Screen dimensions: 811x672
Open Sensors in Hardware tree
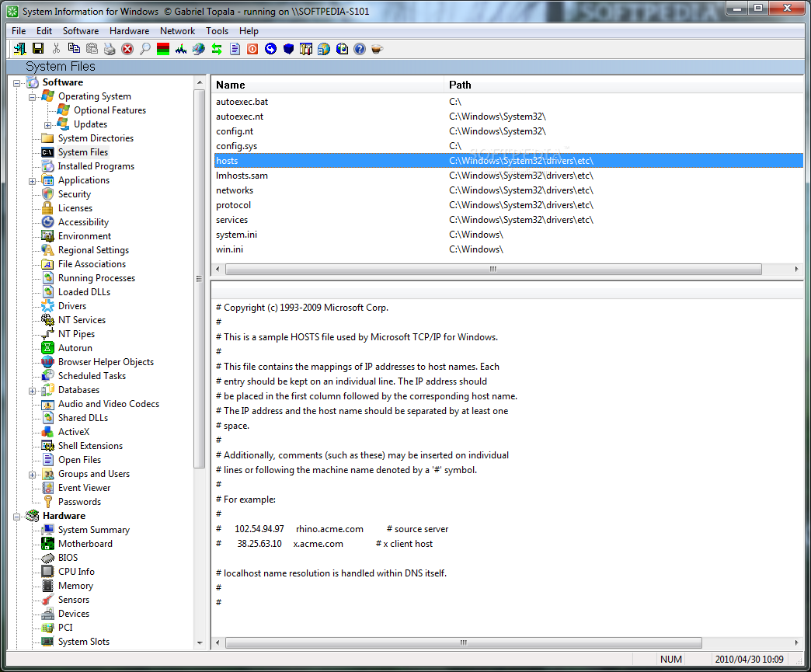pos(74,599)
